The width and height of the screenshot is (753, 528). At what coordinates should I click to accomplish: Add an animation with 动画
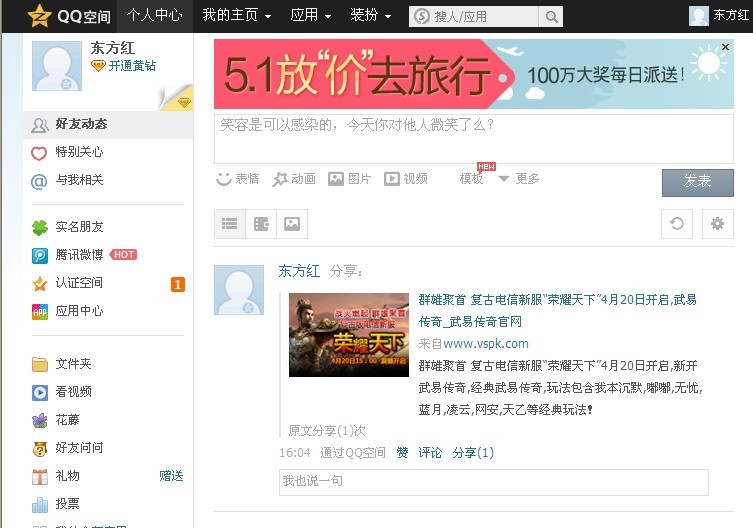click(294, 179)
